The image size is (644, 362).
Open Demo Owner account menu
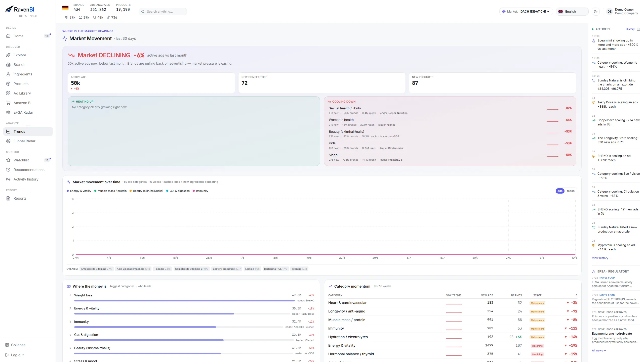click(622, 12)
